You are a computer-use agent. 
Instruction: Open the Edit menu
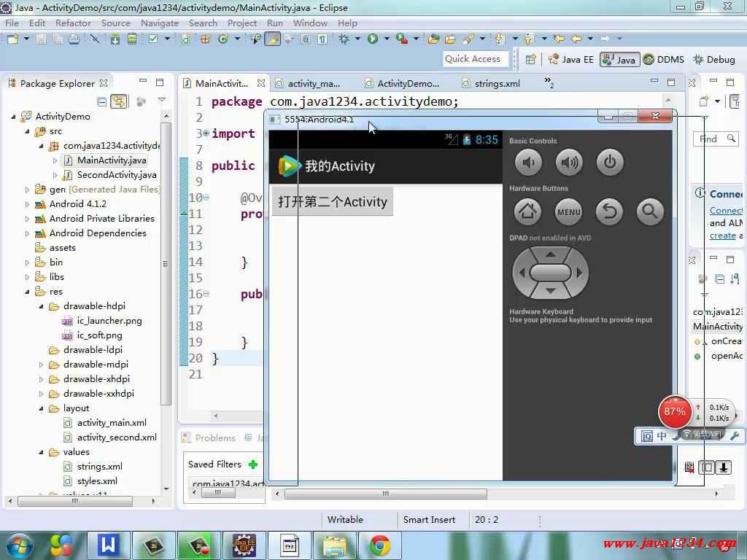pyautogui.click(x=36, y=23)
